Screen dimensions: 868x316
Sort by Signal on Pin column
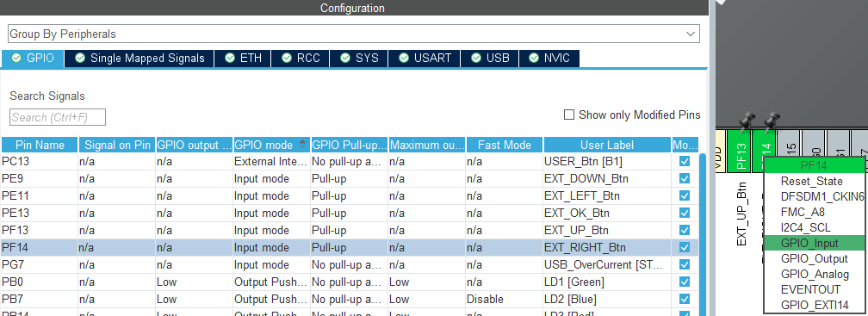click(117, 145)
